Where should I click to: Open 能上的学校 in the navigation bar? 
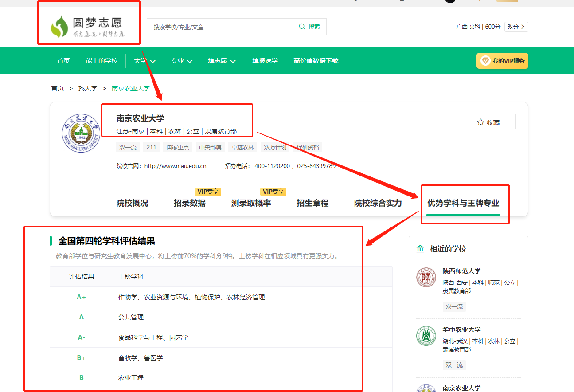coord(102,61)
